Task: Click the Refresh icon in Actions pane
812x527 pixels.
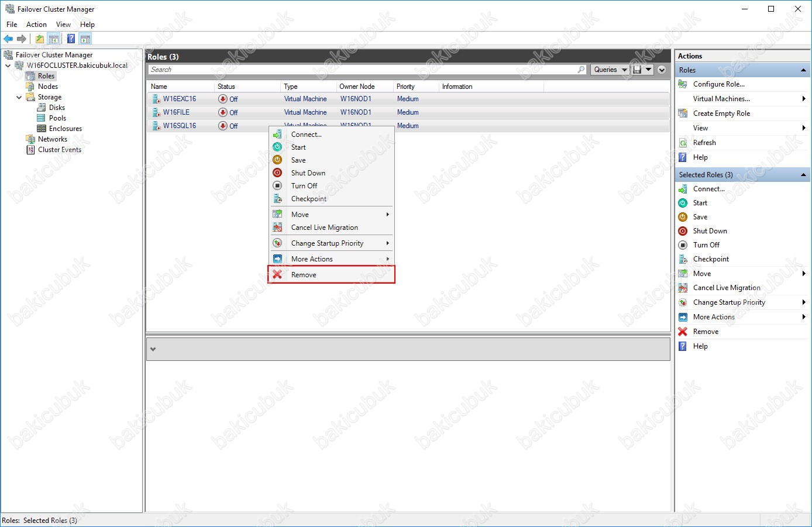Action: coord(683,143)
